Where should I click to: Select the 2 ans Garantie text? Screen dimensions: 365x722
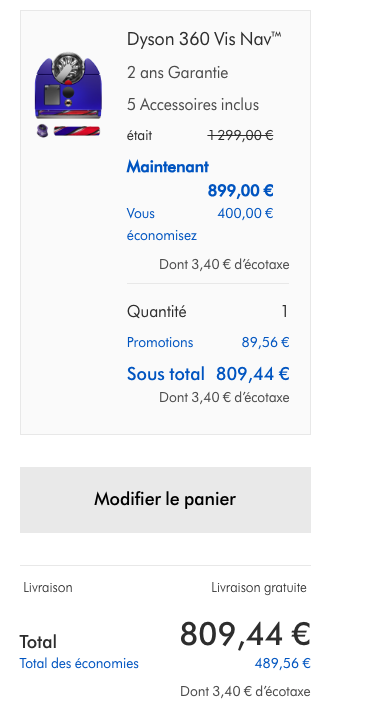tap(178, 73)
